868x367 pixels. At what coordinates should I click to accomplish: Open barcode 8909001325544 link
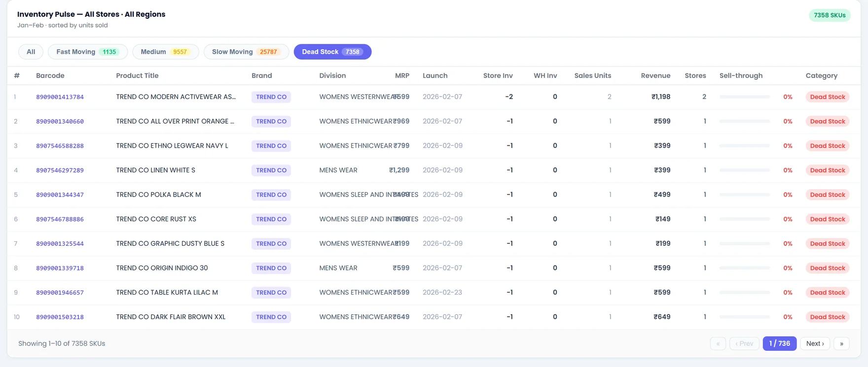point(60,244)
